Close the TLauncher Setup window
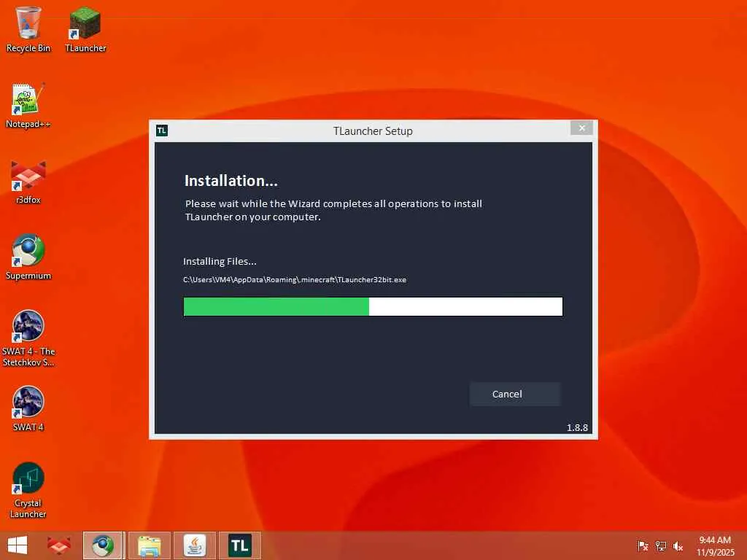The width and height of the screenshot is (747, 560). point(581,128)
